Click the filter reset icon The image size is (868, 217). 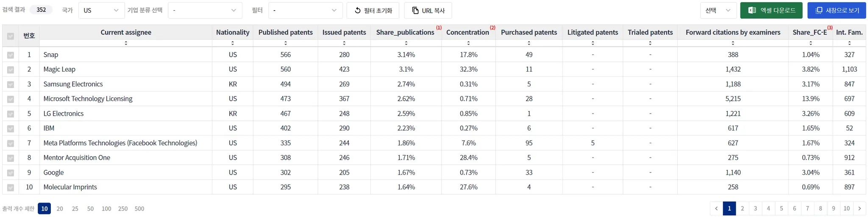(358, 11)
